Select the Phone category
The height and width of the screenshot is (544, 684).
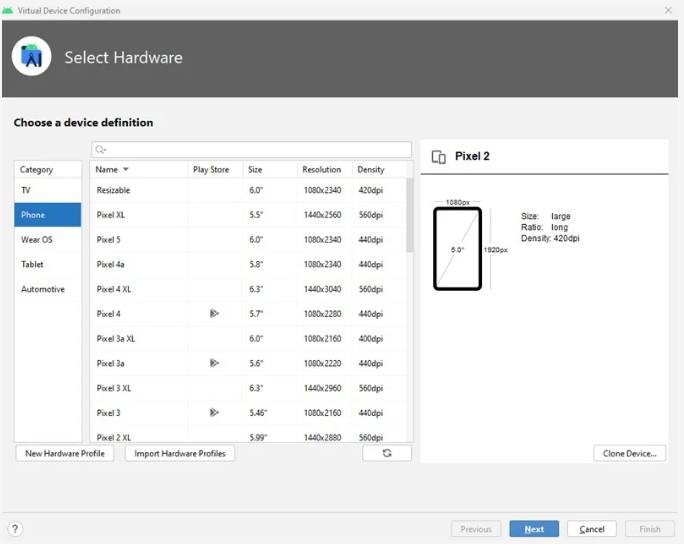click(48, 215)
